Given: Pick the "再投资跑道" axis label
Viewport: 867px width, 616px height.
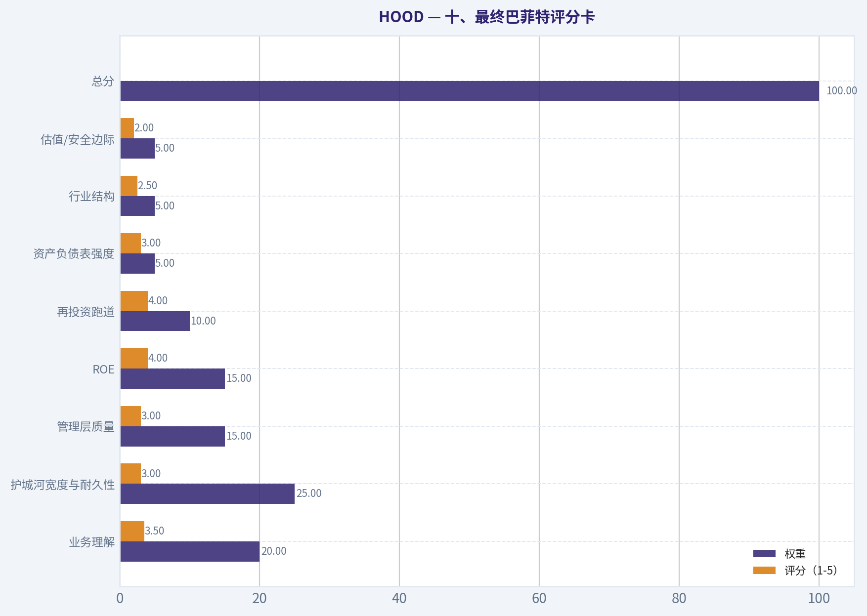Looking at the screenshot, I should 86,312.
